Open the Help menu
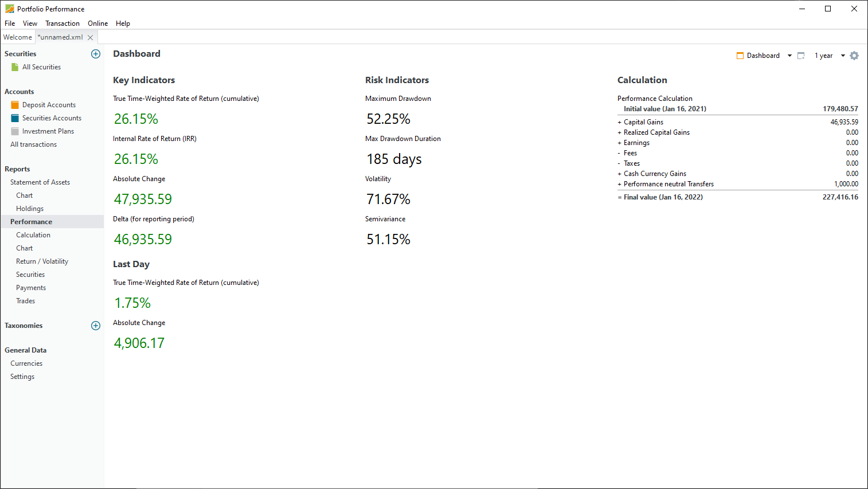 pyautogui.click(x=123, y=24)
